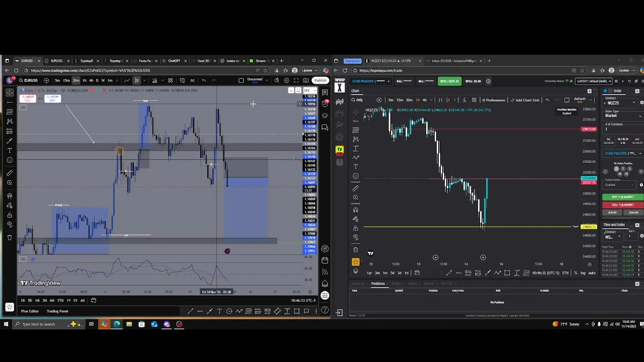Viewport: 644px width, 362px height.
Task: Open the LAYOUT default dropdown in TopstepX
Action: 594,81
